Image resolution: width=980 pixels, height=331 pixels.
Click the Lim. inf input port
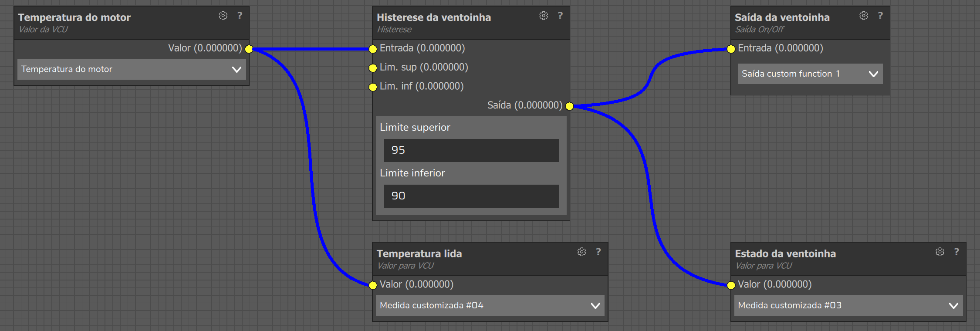coord(373,87)
